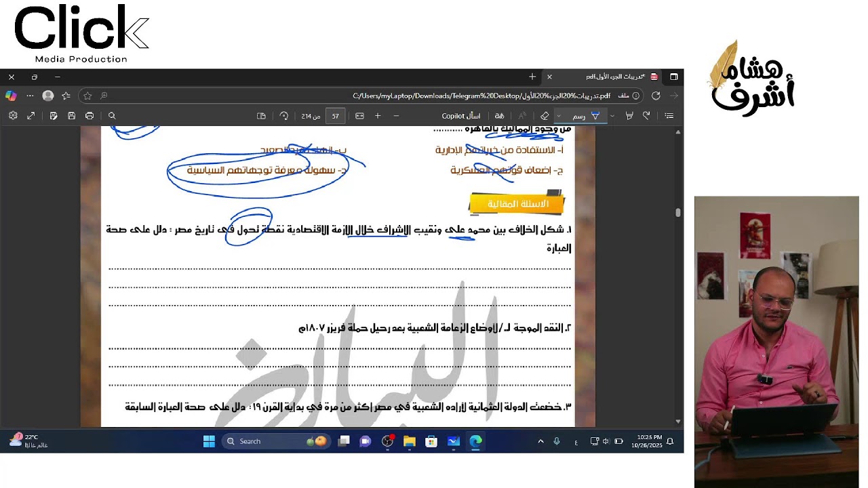Open the PDF settings gear
The width and height of the screenshot is (868, 488).
click(x=13, y=116)
